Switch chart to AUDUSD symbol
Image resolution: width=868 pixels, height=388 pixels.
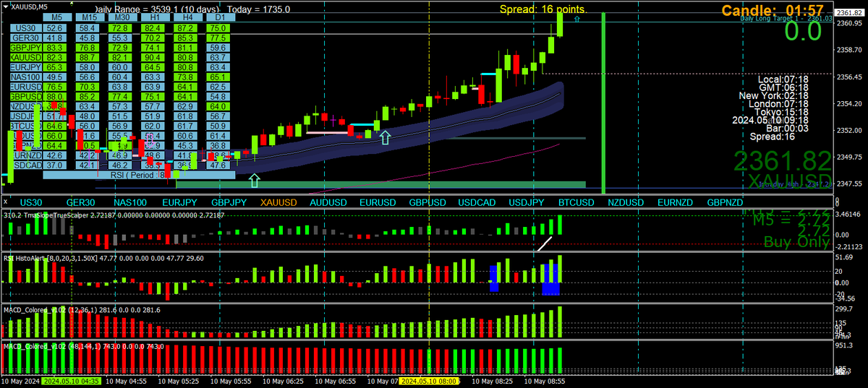328,203
